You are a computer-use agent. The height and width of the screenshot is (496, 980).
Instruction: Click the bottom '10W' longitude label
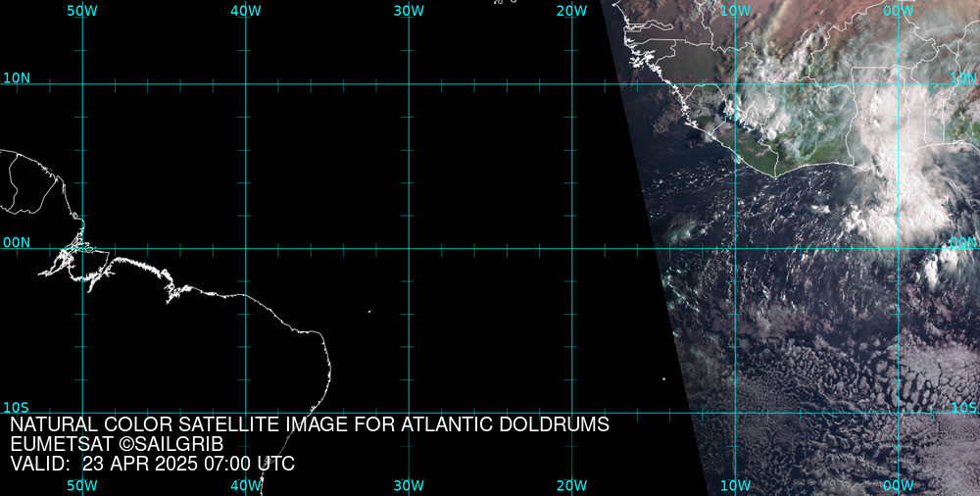[736, 485]
